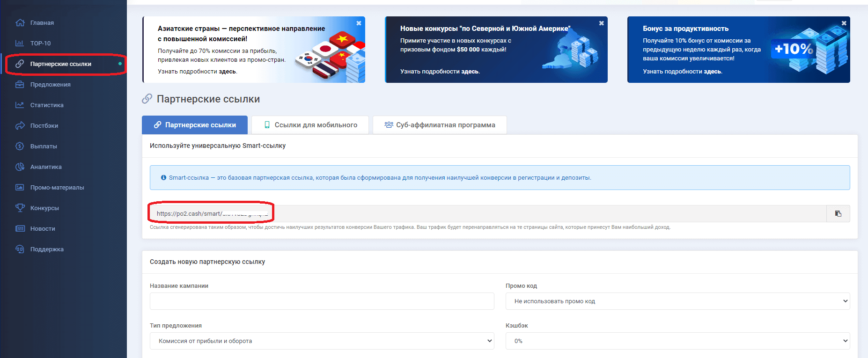Open Конкурсы trophy icon in sidebar
The width and height of the screenshot is (868, 358).
(20, 208)
